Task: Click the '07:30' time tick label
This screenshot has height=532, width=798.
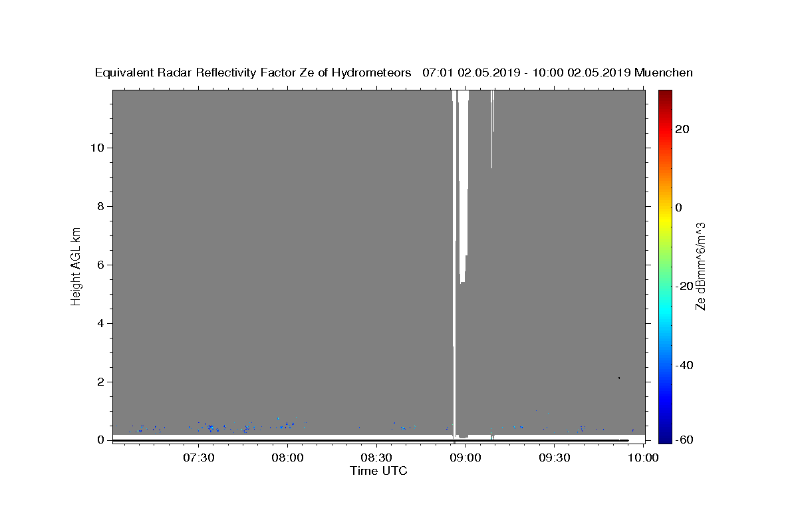Action: [x=198, y=458]
